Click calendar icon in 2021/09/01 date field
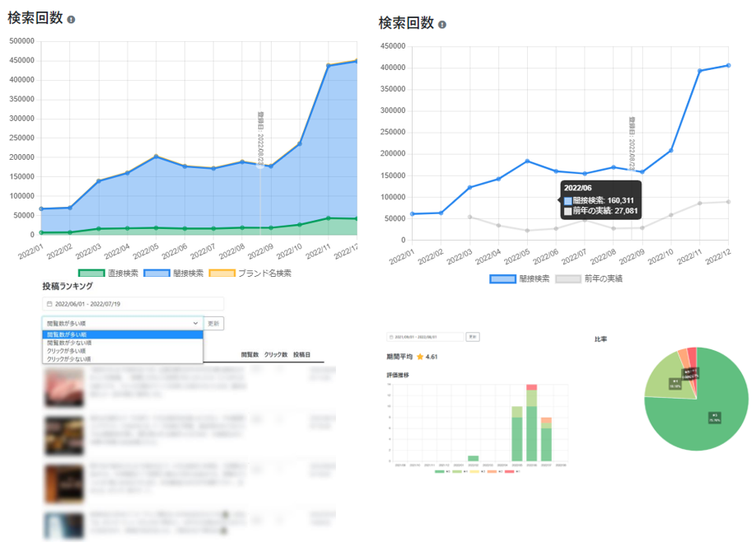 [x=391, y=337]
